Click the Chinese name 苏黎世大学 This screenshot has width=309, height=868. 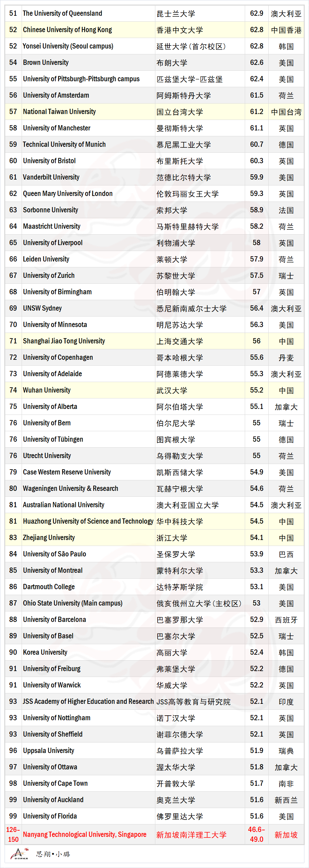click(176, 276)
